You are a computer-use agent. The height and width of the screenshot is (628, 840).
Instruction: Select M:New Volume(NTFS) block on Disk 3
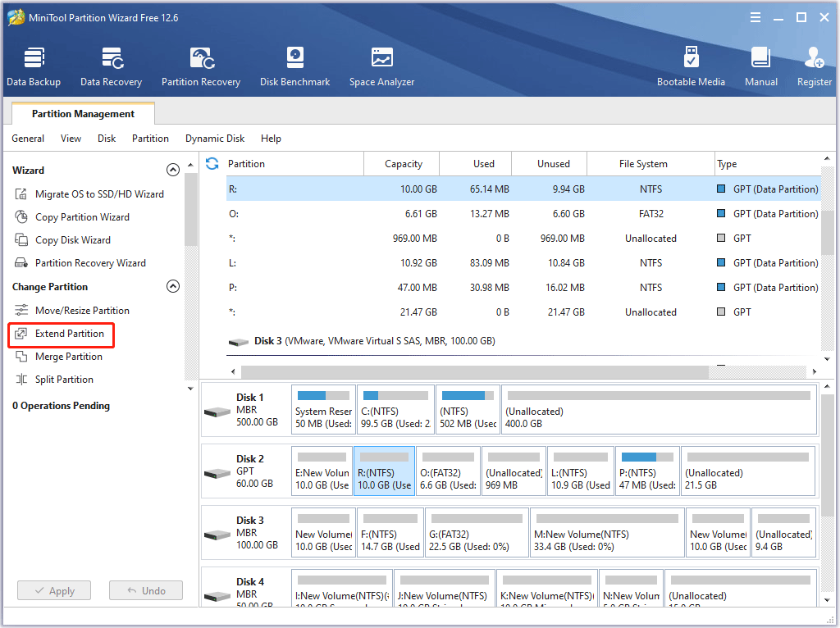tap(607, 533)
